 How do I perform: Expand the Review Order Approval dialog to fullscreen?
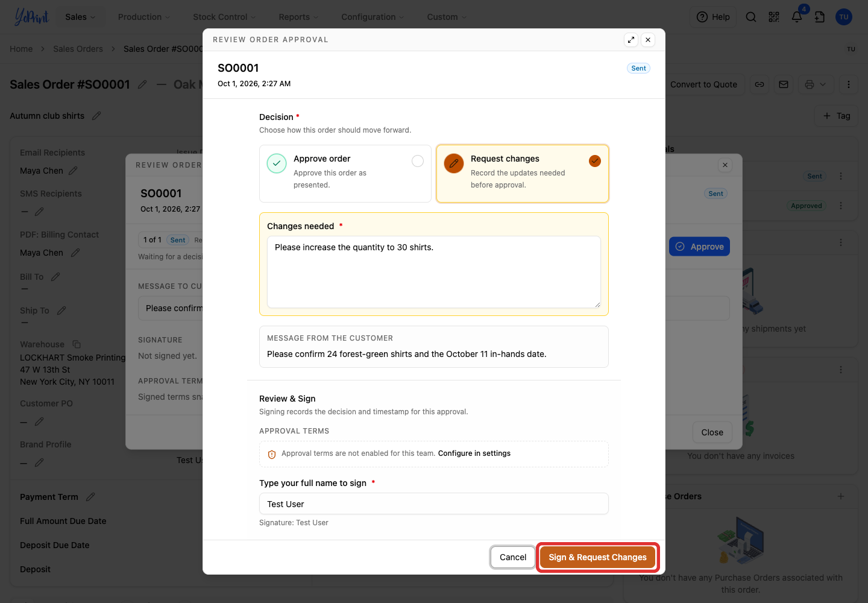631,40
